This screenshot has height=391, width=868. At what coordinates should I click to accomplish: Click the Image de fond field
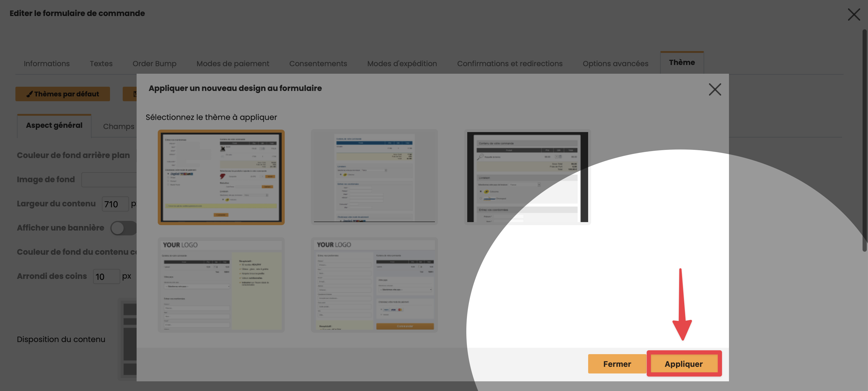109,180
